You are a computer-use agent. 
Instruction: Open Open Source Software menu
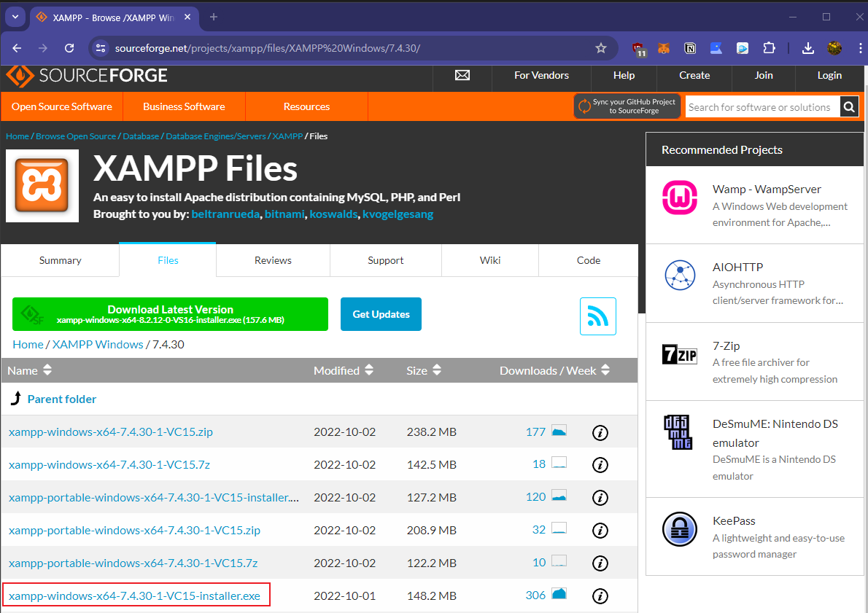click(x=62, y=106)
